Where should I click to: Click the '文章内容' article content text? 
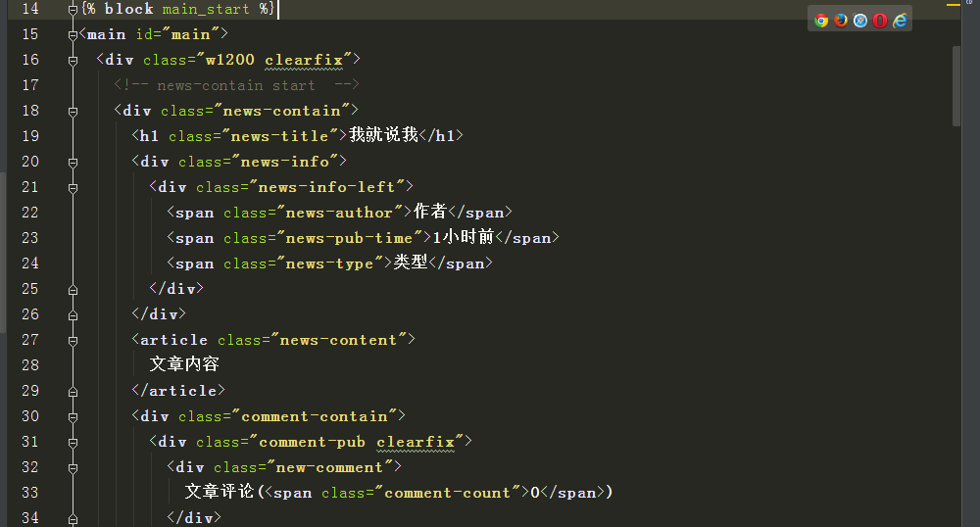pos(184,364)
